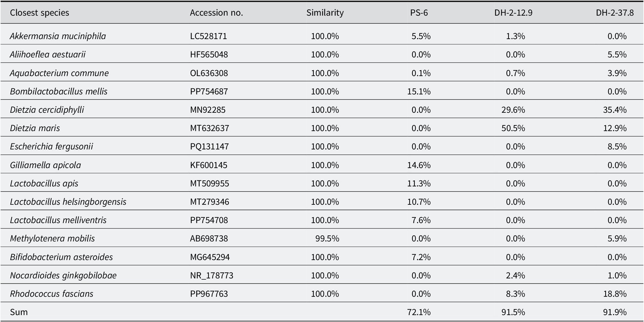Select accession number NR_178773
644x322 pixels.
tap(212, 275)
